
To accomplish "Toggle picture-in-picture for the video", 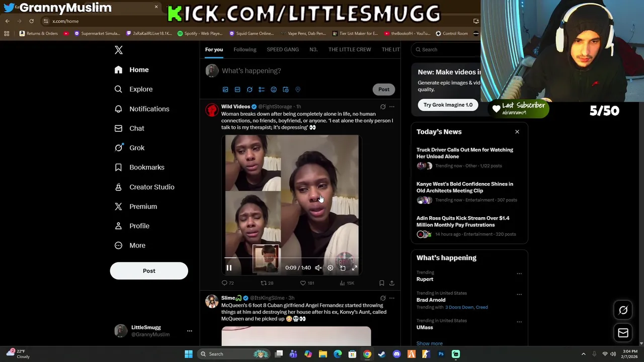I will click(343, 268).
